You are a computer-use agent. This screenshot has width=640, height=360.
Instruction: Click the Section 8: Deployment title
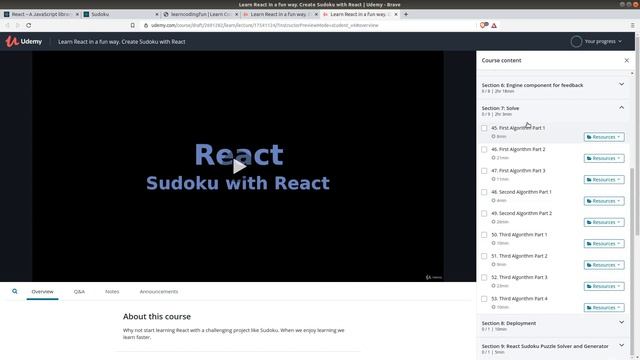click(509, 323)
